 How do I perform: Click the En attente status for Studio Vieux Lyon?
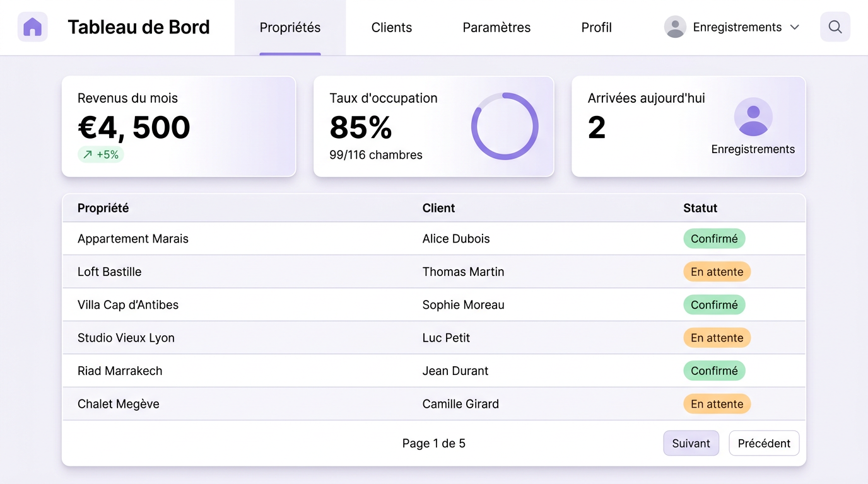717,338
